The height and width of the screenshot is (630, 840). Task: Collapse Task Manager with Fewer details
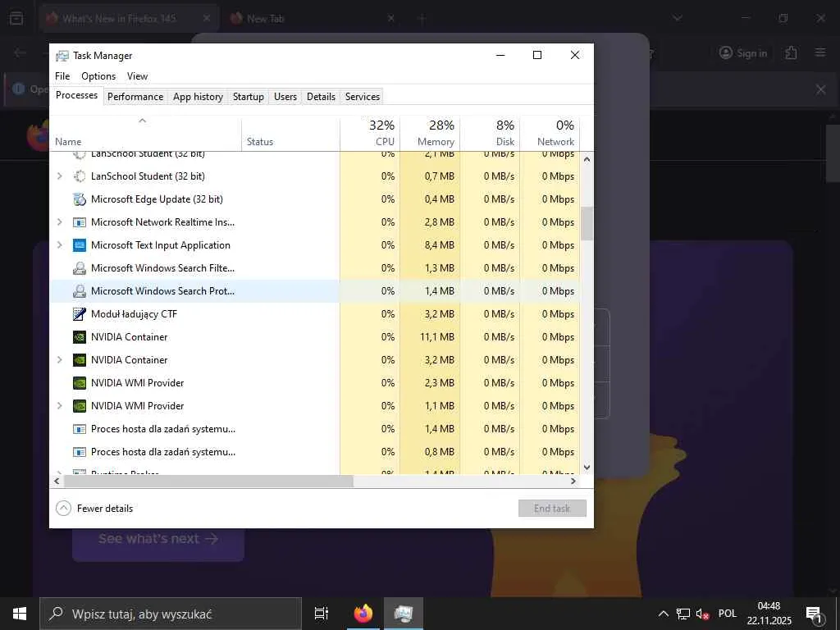[x=95, y=509]
